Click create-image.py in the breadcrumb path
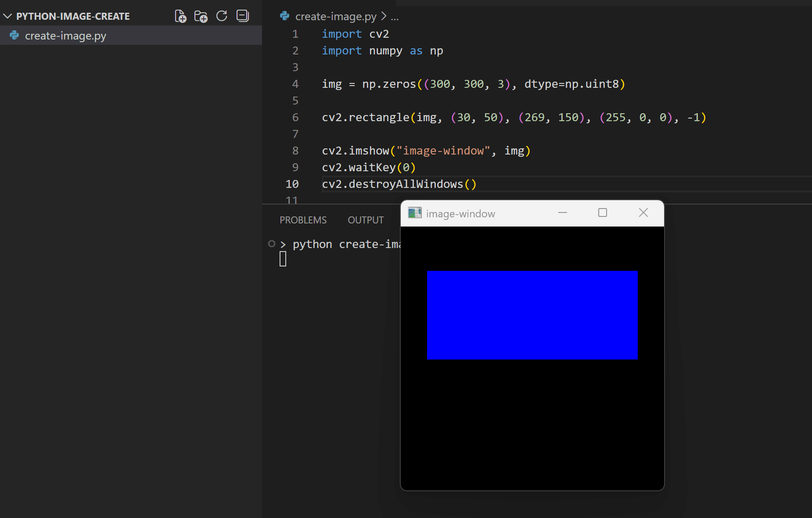The image size is (812, 518). click(335, 17)
